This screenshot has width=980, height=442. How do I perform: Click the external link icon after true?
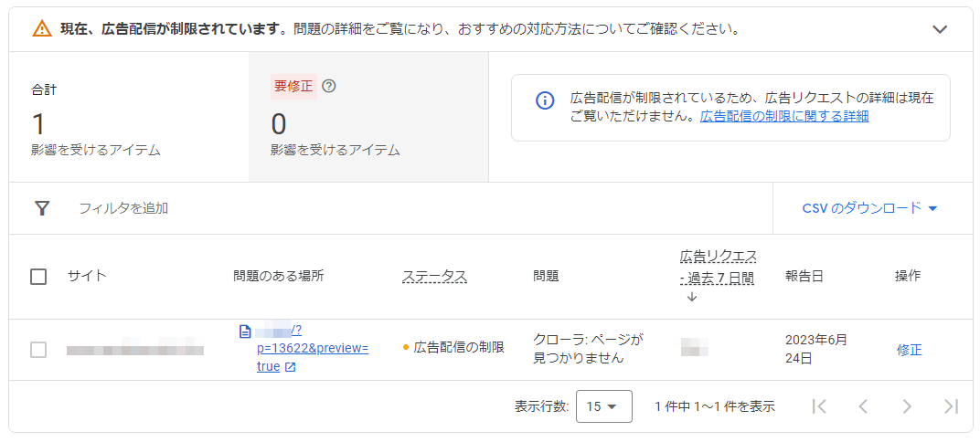291,367
